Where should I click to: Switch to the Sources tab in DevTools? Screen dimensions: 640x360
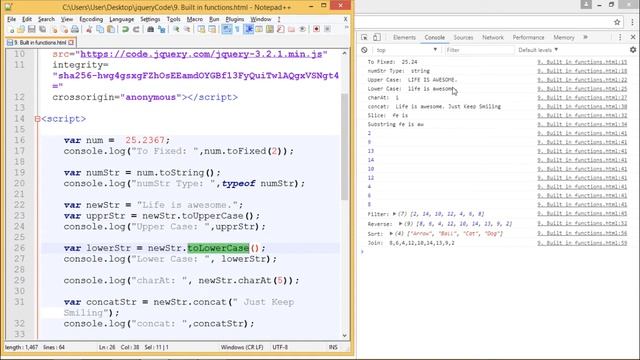coord(463,37)
